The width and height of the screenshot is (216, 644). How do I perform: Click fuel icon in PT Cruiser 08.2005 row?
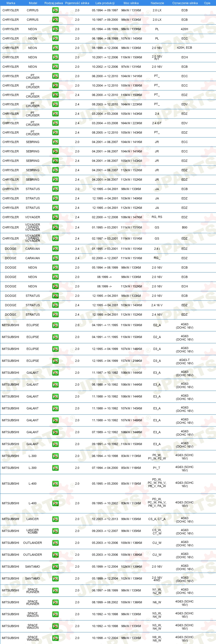(55, 133)
